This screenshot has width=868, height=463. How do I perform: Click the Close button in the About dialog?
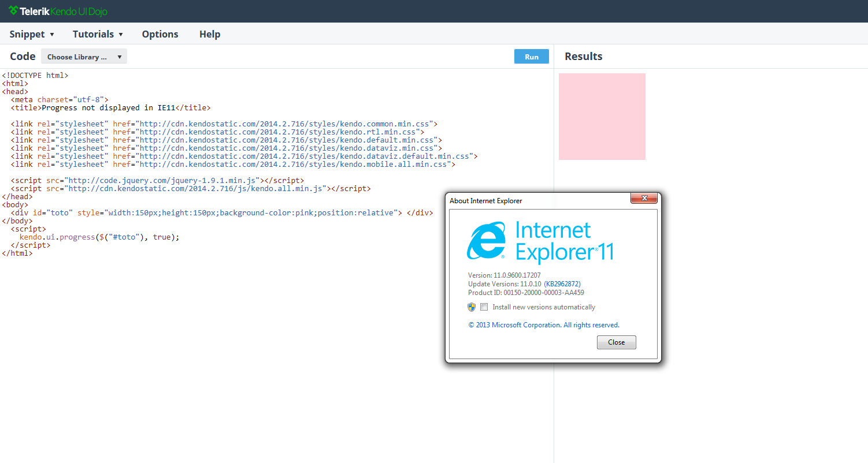pyautogui.click(x=616, y=342)
